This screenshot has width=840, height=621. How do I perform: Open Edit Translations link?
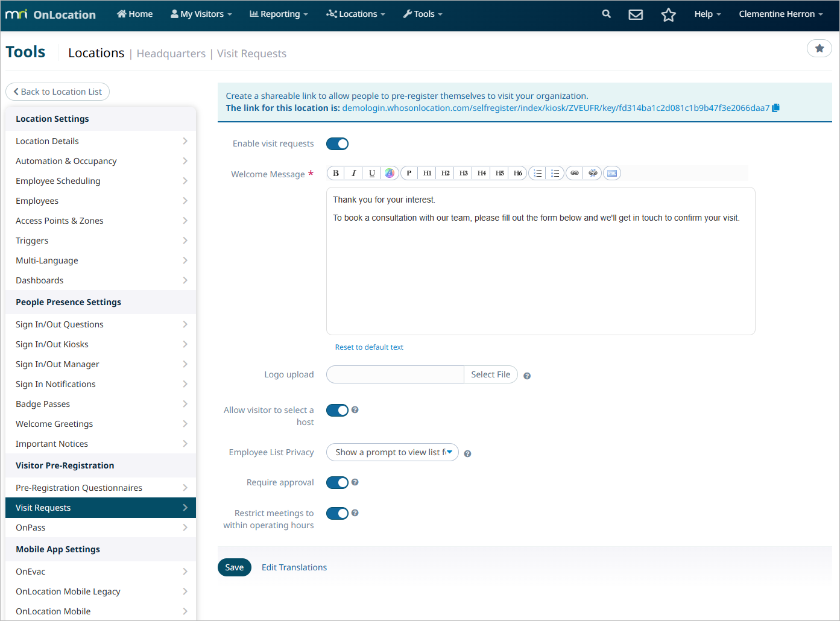(x=294, y=567)
